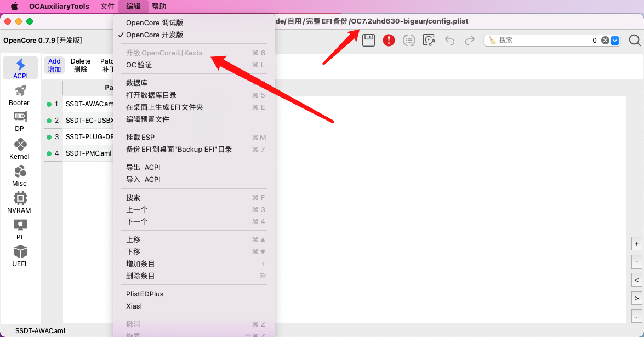Image resolution: width=644 pixels, height=337 pixels.
Task: Run OC validation red exclamation icon
Action: 389,40
